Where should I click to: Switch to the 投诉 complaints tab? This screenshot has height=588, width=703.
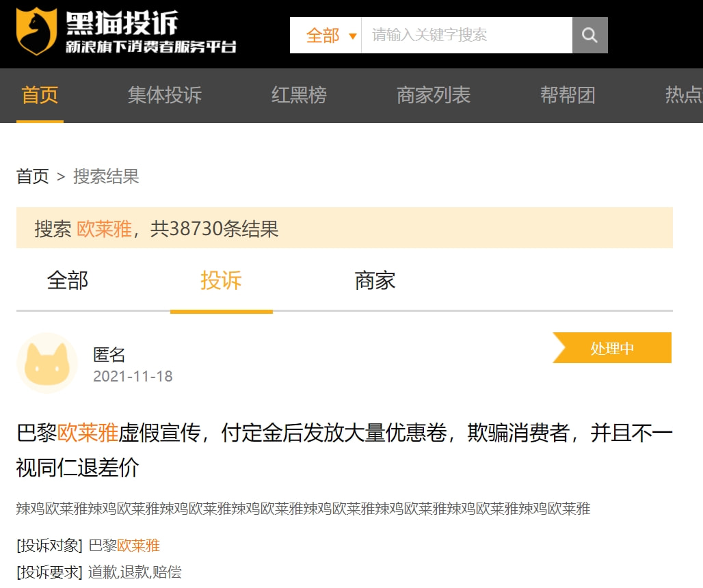[x=221, y=281]
